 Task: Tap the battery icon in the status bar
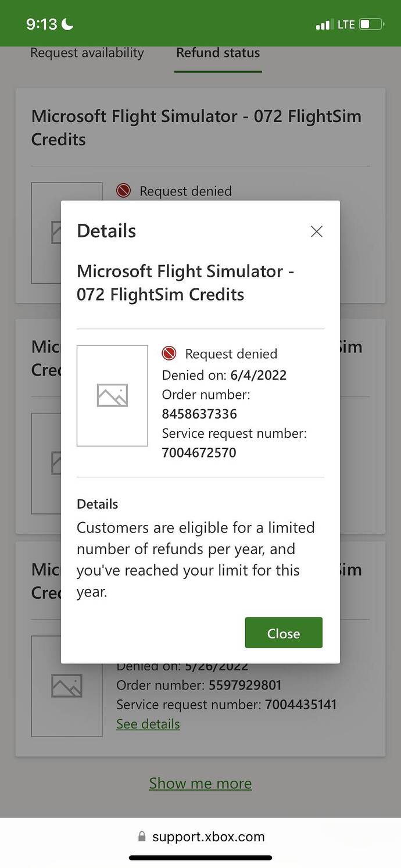point(371,24)
